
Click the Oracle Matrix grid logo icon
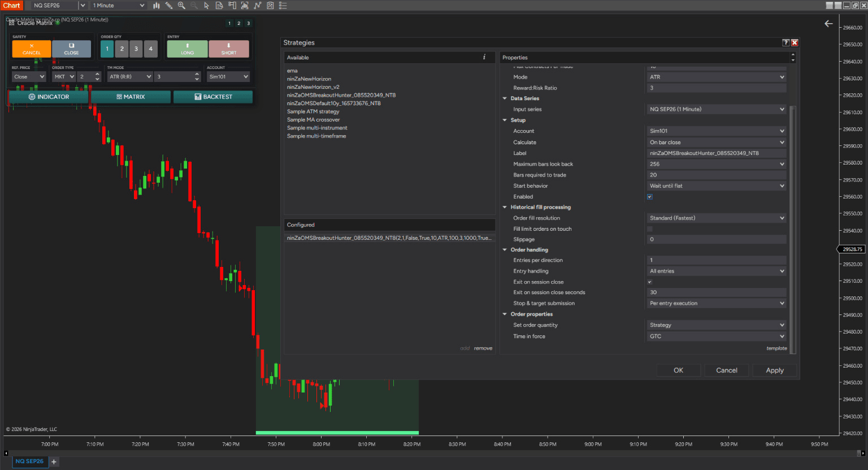(x=11, y=23)
